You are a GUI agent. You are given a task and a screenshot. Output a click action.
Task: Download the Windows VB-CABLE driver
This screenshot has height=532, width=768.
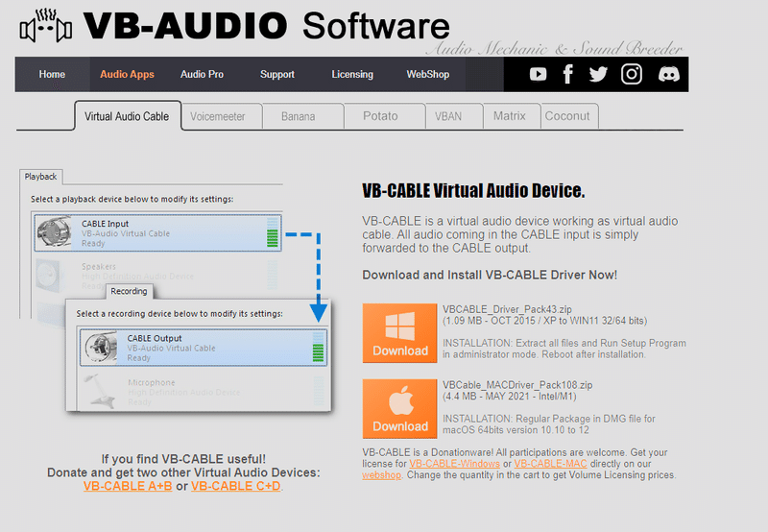click(399, 333)
